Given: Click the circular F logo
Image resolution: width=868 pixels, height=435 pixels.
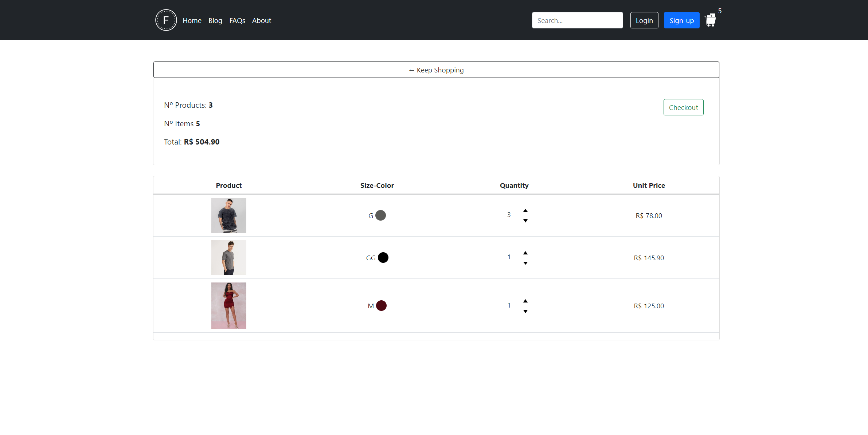Looking at the screenshot, I should pos(166,20).
